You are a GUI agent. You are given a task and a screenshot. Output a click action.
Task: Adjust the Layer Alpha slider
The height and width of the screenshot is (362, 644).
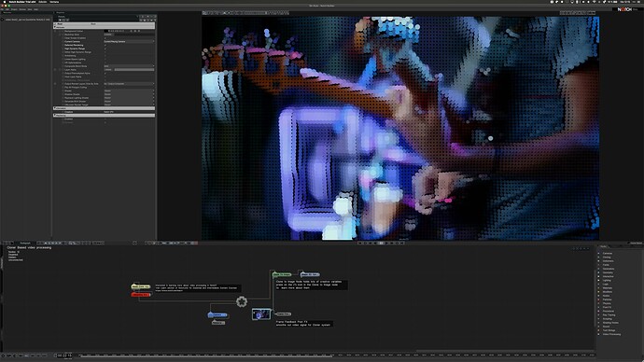pos(134,70)
